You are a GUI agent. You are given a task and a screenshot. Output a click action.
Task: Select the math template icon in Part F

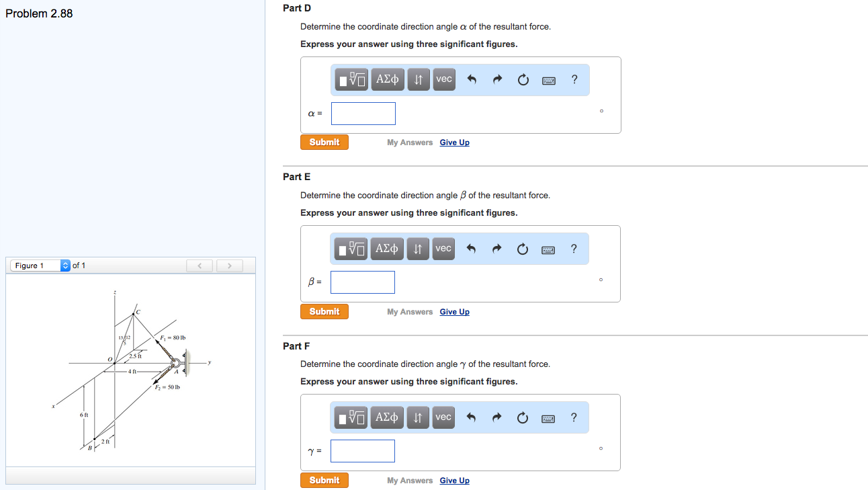click(x=350, y=417)
